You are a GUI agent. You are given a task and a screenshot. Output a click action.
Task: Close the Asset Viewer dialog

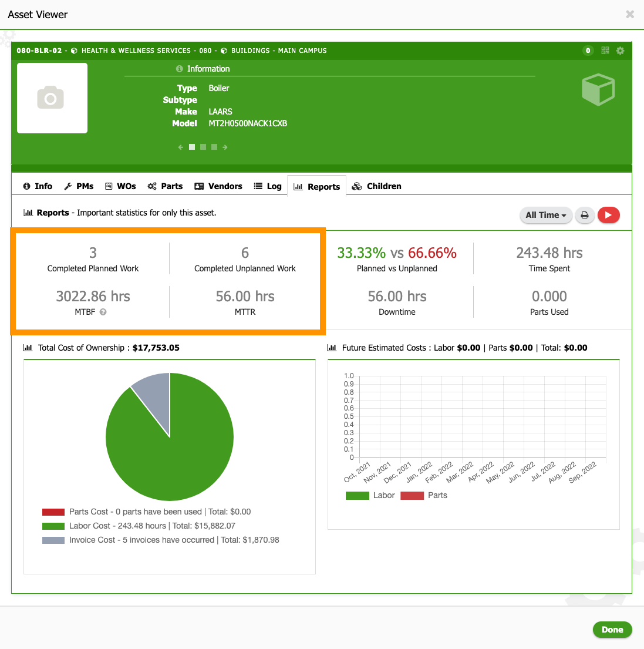[x=630, y=14]
